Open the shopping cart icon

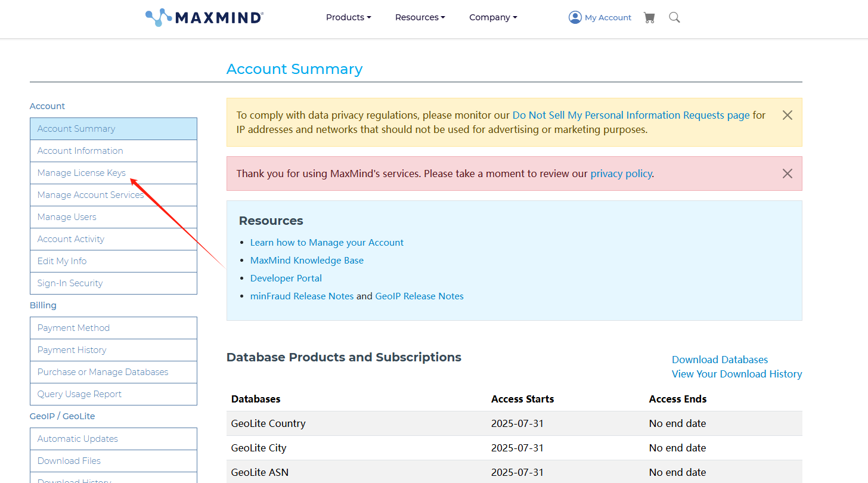pos(649,18)
